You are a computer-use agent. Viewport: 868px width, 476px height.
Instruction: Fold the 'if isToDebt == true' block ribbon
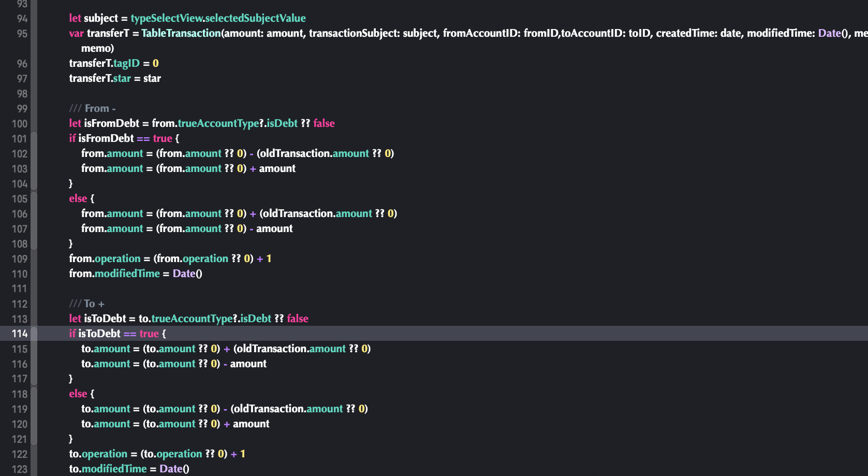point(34,356)
